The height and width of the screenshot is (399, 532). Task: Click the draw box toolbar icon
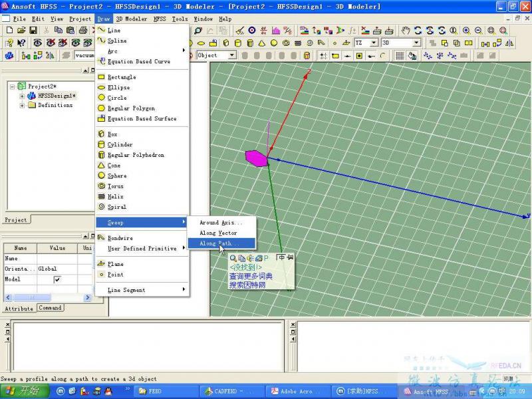226,43
